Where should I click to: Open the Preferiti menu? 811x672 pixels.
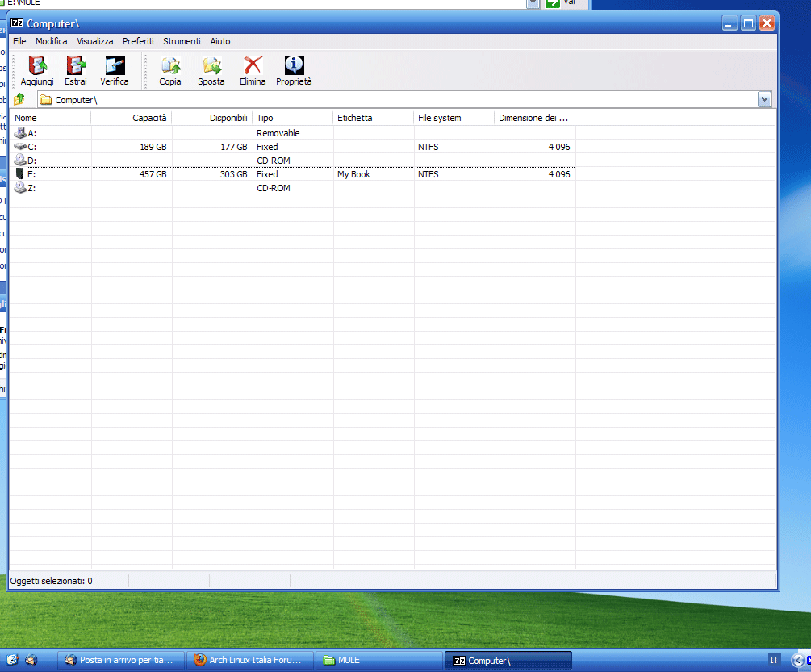tap(138, 41)
